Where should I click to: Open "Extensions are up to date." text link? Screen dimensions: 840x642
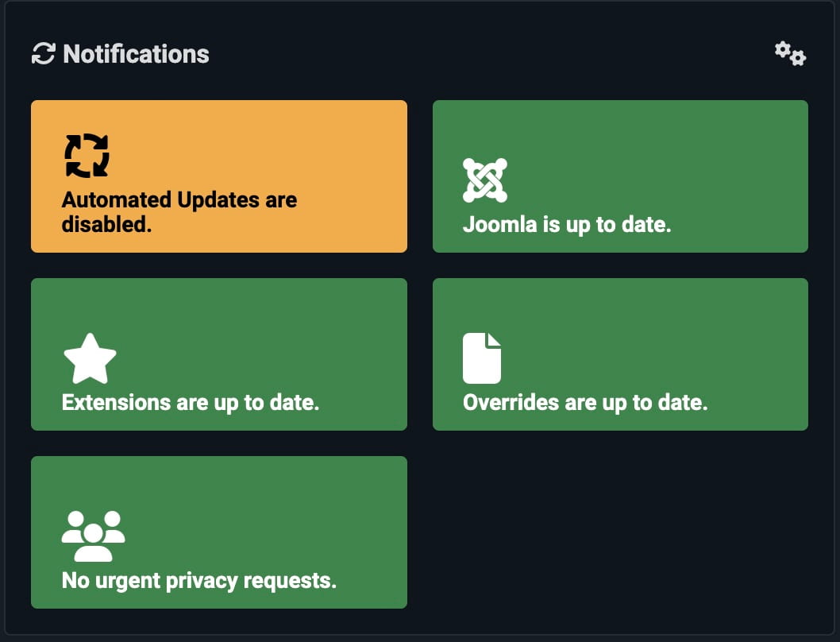click(191, 402)
